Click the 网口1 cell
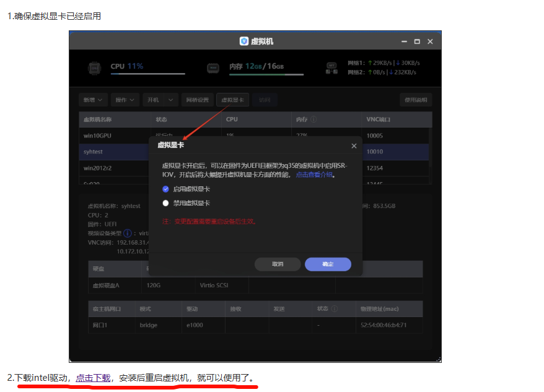Viewport: 544px width, 392px height. click(112, 325)
